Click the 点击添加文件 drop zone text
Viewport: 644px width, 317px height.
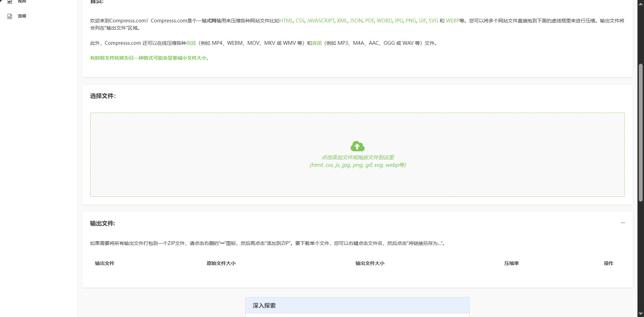pyautogui.click(x=357, y=157)
